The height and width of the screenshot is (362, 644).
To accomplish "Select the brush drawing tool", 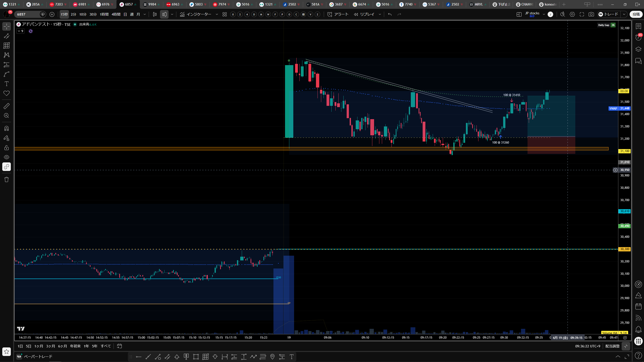I will 7,74.
